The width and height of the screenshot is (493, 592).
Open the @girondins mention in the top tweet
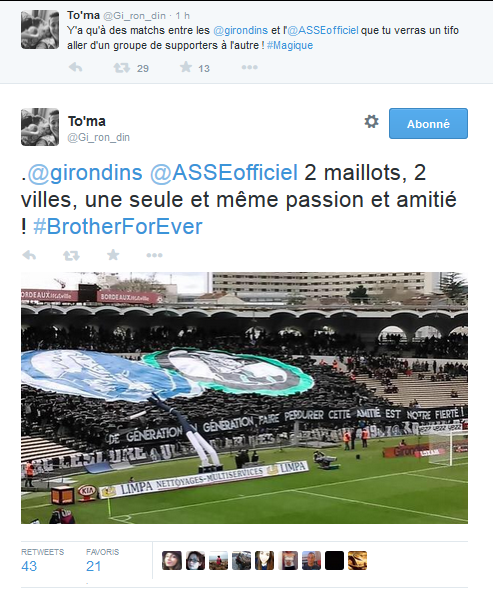pos(240,30)
